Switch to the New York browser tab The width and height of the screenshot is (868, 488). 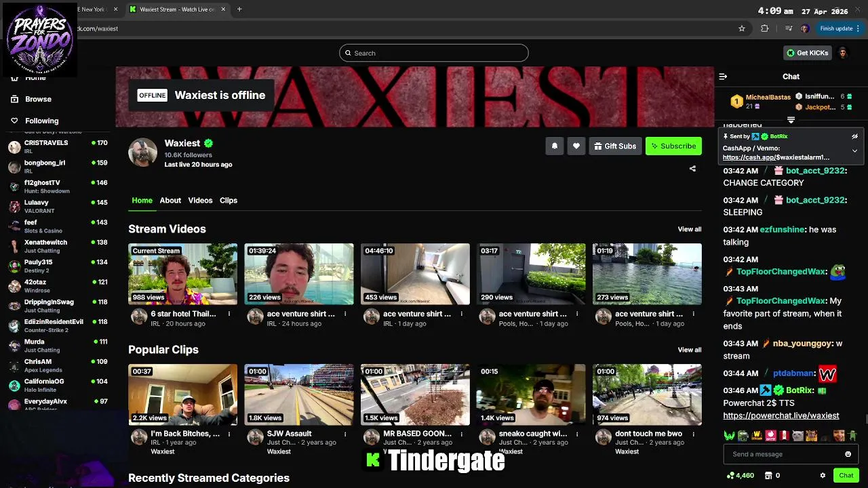[95, 9]
